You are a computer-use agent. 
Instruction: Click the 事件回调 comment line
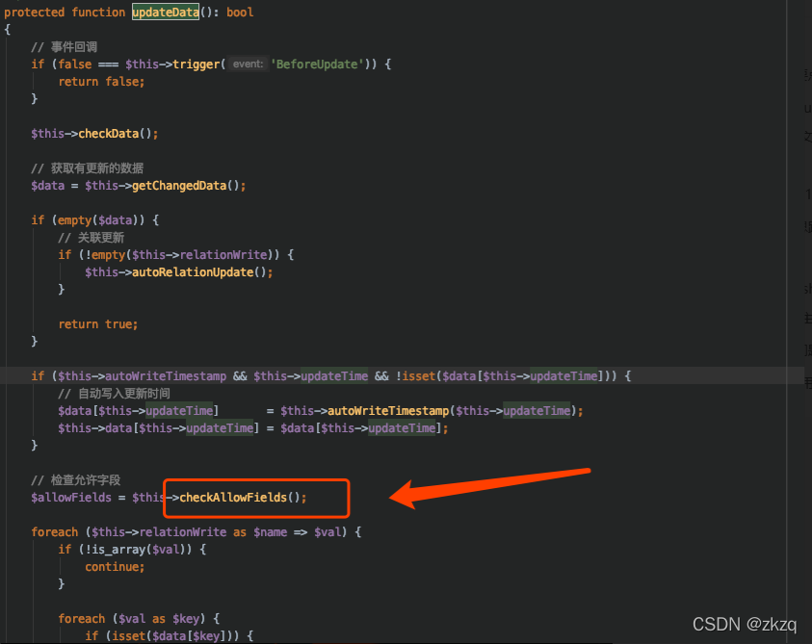point(65,47)
